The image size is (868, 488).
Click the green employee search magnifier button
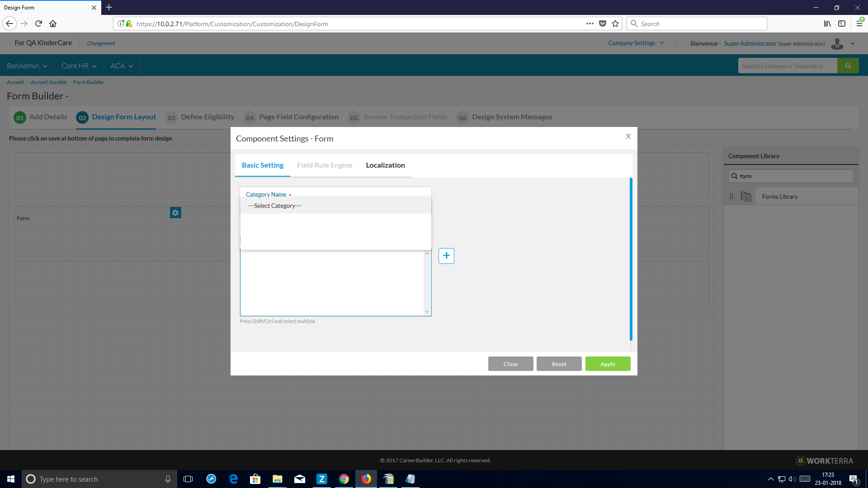pyautogui.click(x=848, y=66)
